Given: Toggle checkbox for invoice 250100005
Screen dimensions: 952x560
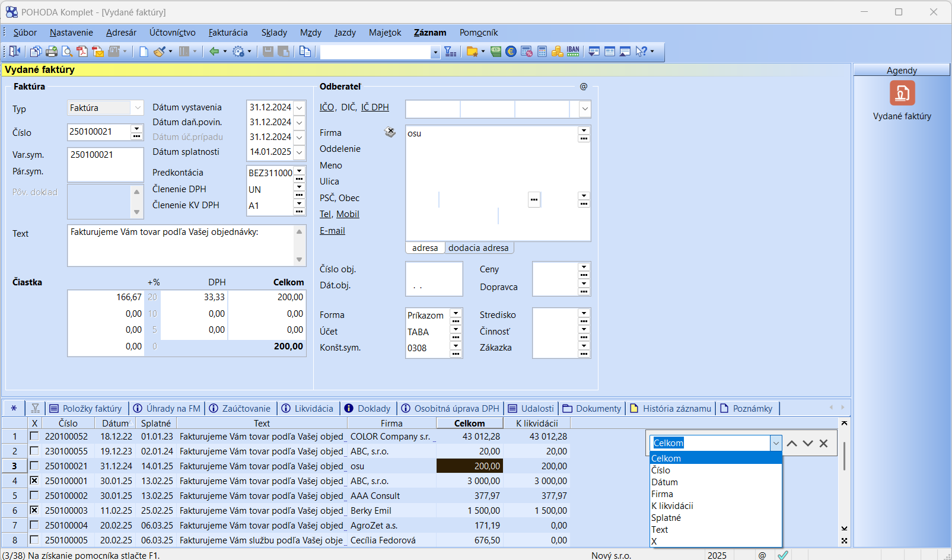Looking at the screenshot, I should click(x=34, y=540).
